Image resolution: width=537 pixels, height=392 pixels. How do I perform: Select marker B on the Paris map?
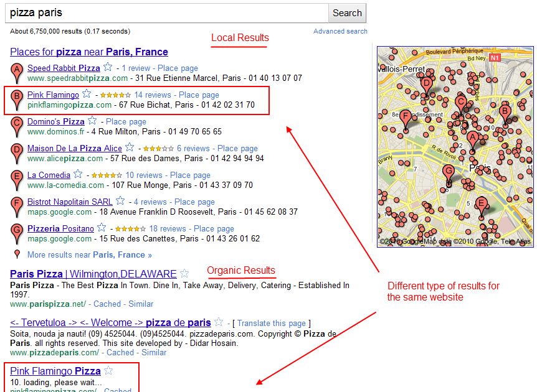(x=505, y=113)
